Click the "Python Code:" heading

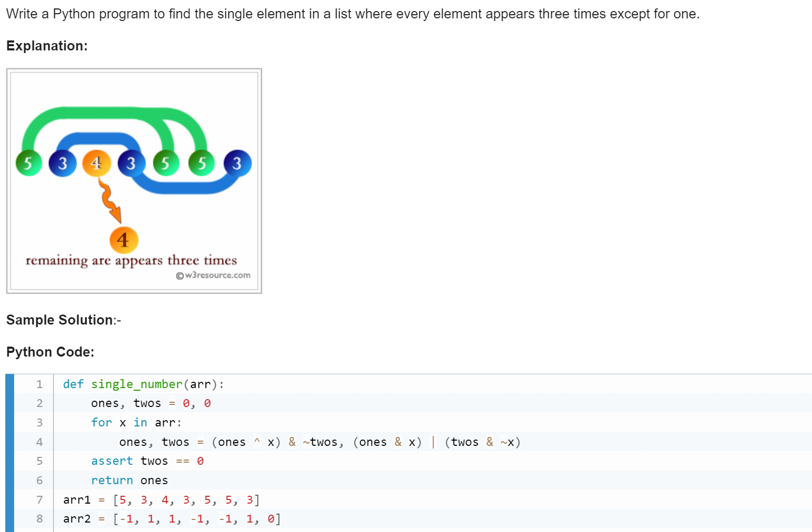(50, 352)
